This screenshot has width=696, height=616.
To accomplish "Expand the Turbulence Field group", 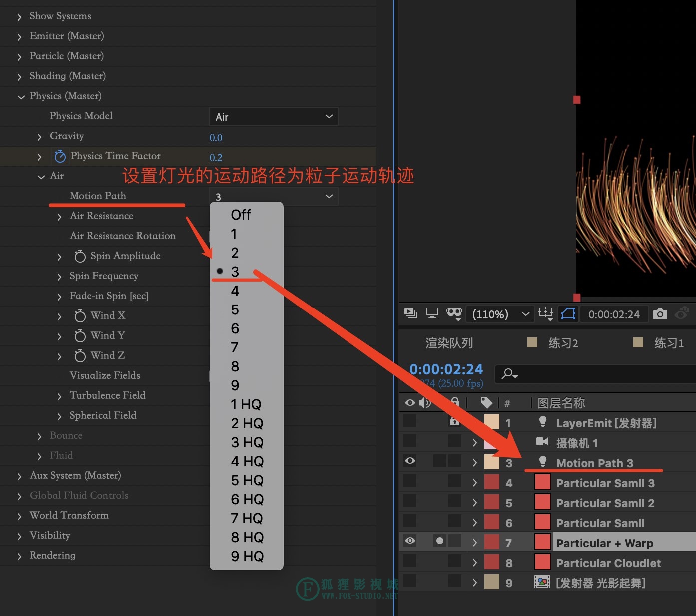I will (59, 396).
